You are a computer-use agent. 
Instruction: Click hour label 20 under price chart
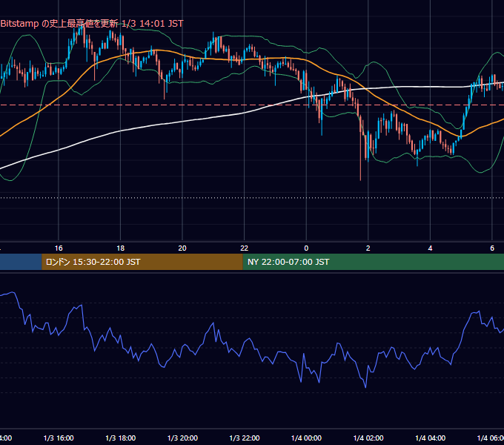click(182, 248)
